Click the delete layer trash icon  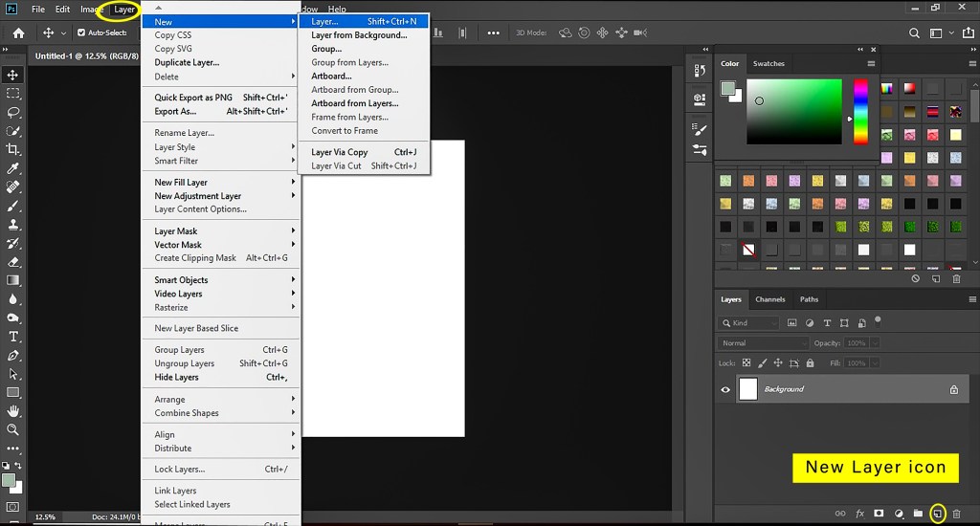coord(956,514)
